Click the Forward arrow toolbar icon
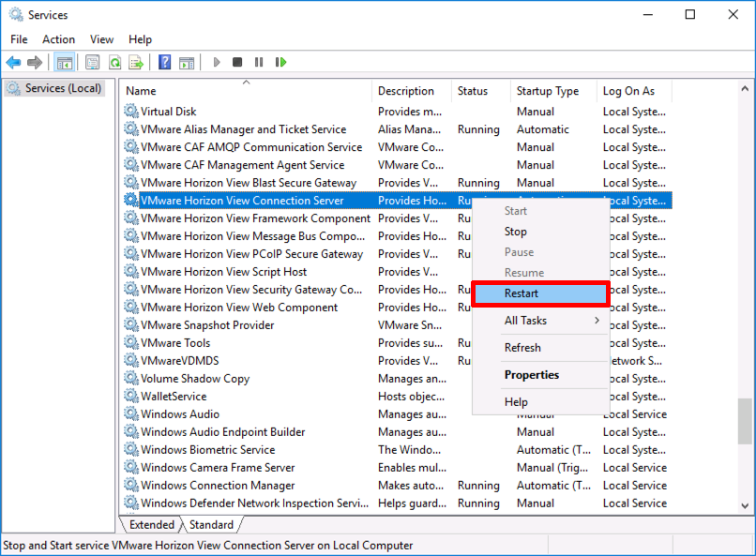 coord(35,62)
